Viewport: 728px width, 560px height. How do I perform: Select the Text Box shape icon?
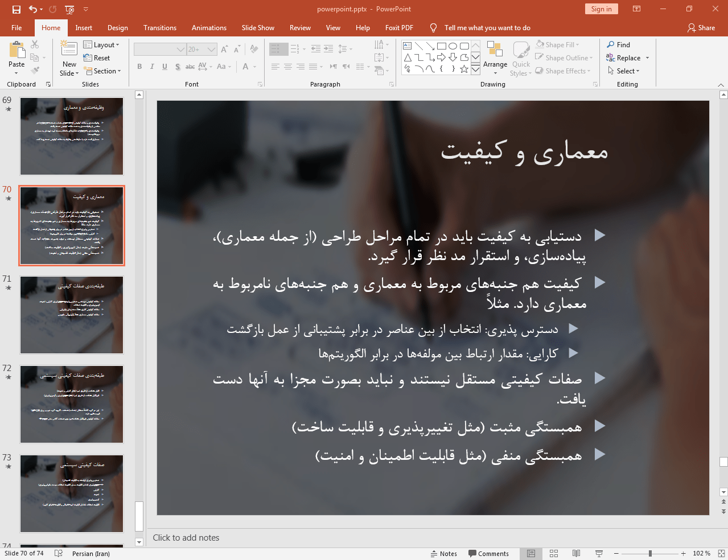(x=408, y=46)
